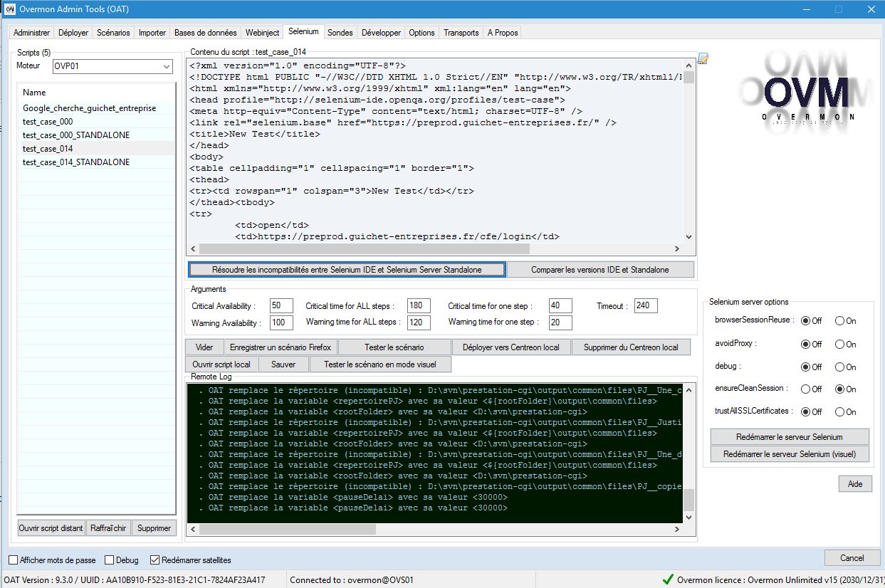This screenshot has width=885, height=588.
Task: Click the Sauver button
Action: 283,364
